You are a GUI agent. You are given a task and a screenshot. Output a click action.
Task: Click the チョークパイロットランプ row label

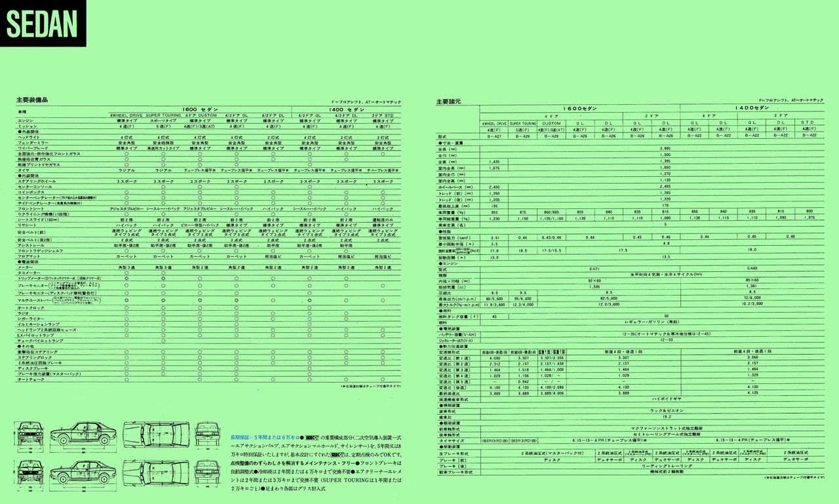40,341
